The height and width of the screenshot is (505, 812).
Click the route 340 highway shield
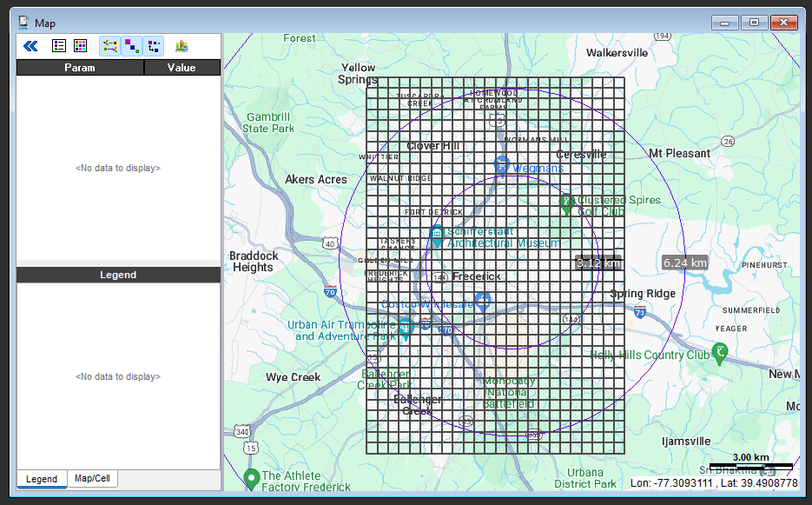[241, 431]
